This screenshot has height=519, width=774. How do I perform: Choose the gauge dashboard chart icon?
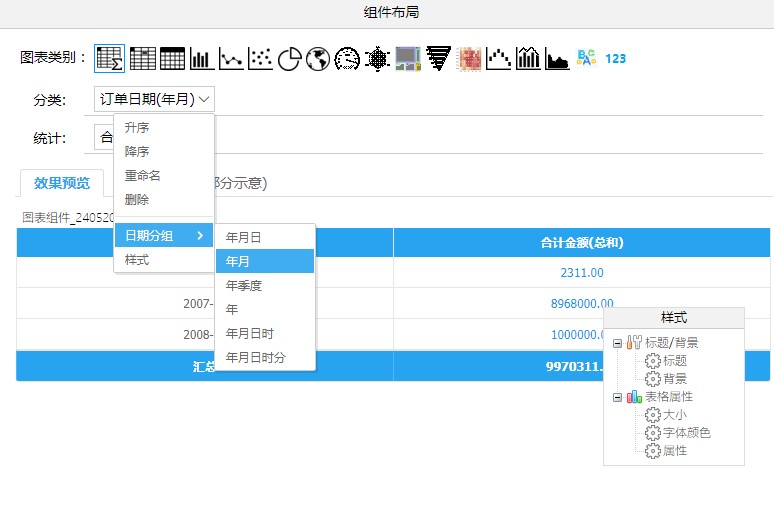click(x=347, y=59)
